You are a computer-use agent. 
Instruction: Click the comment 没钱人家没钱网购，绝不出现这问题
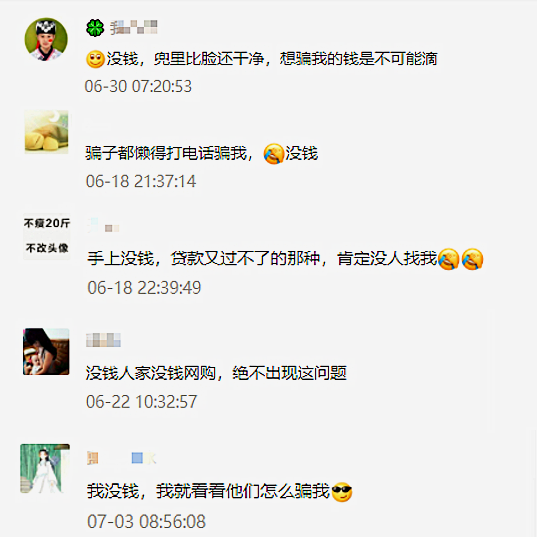216,373
